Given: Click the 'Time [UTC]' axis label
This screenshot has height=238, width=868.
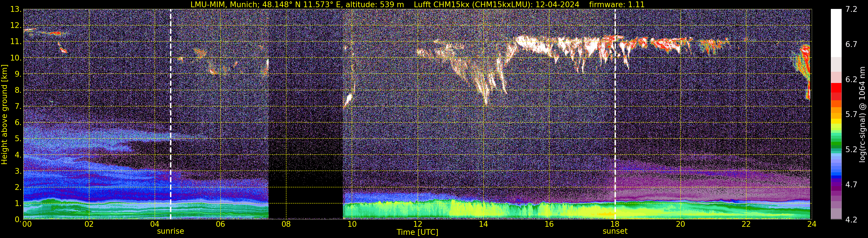Looking at the screenshot, I should [417, 232].
